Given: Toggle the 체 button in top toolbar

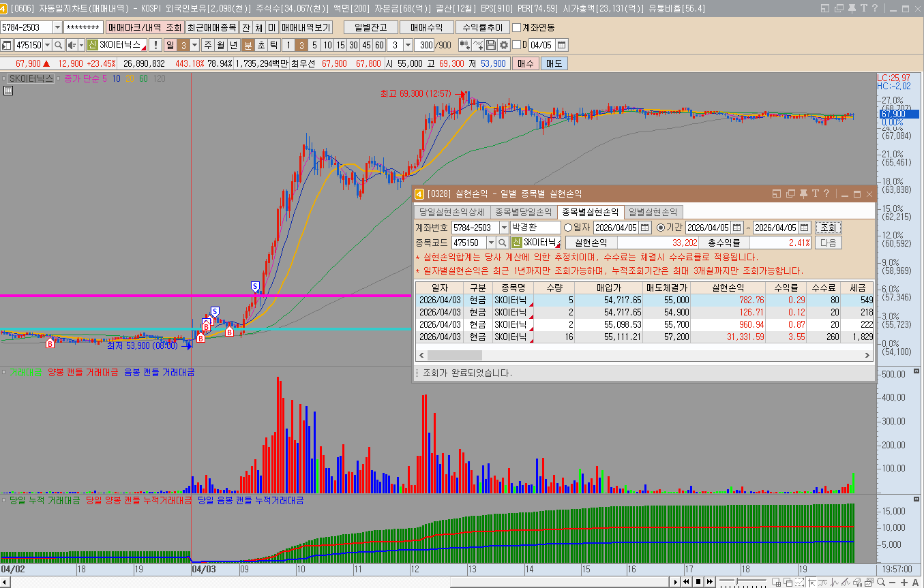Looking at the screenshot, I should 258,27.
